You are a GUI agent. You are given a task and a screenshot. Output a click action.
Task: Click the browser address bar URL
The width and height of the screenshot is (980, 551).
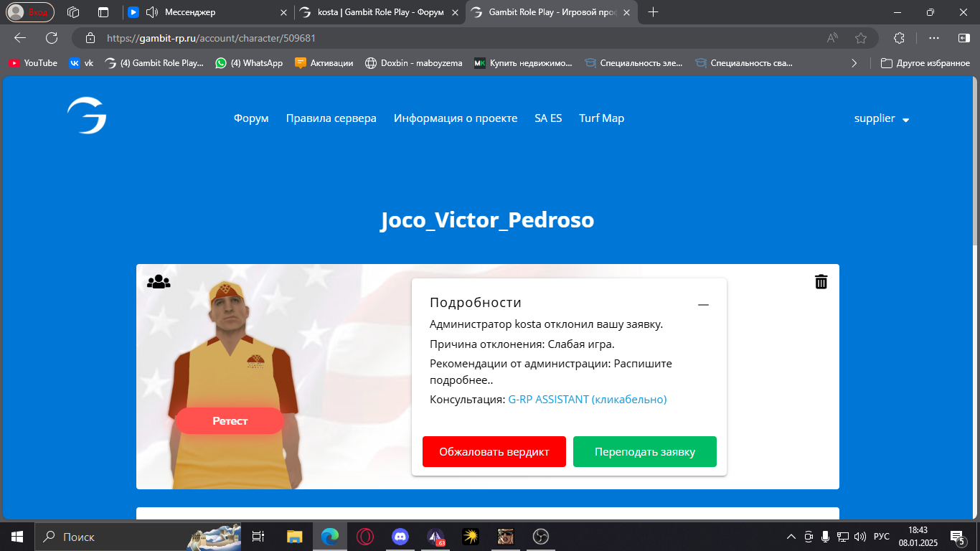(211, 38)
